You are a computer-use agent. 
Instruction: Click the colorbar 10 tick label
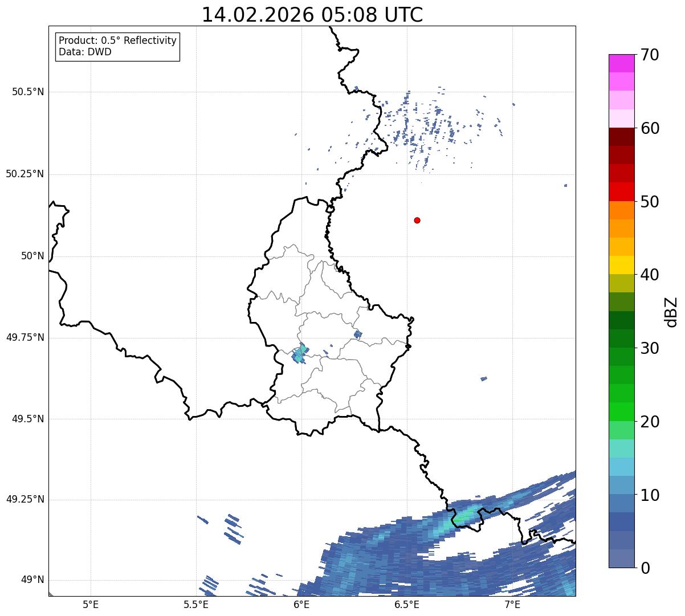click(x=650, y=495)
